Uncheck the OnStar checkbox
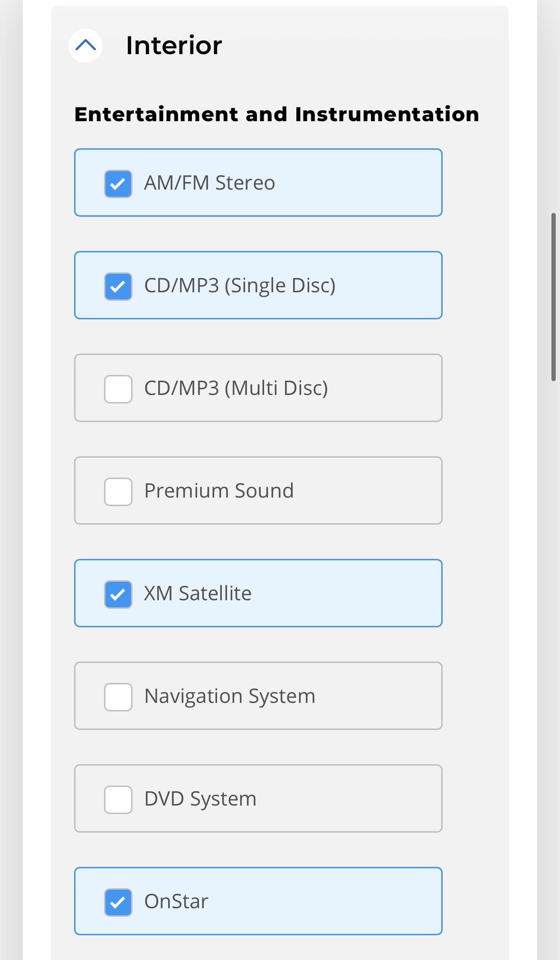 coord(118,902)
